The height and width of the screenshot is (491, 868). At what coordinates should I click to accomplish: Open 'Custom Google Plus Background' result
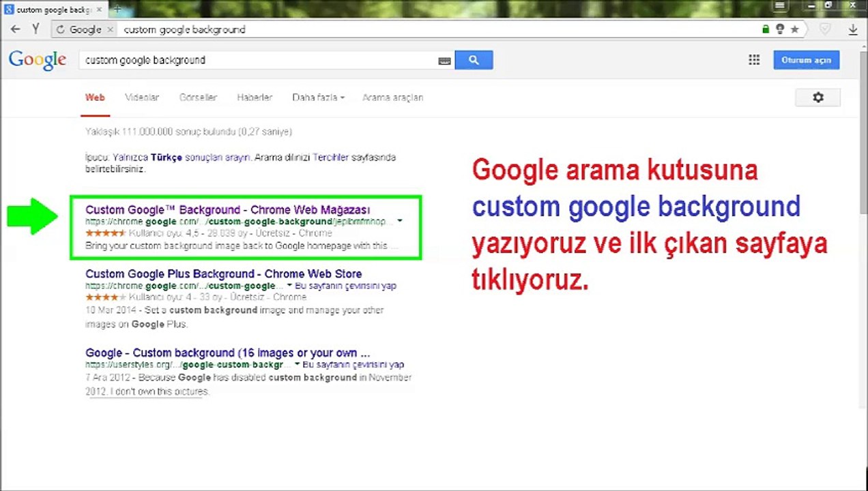click(x=224, y=273)
